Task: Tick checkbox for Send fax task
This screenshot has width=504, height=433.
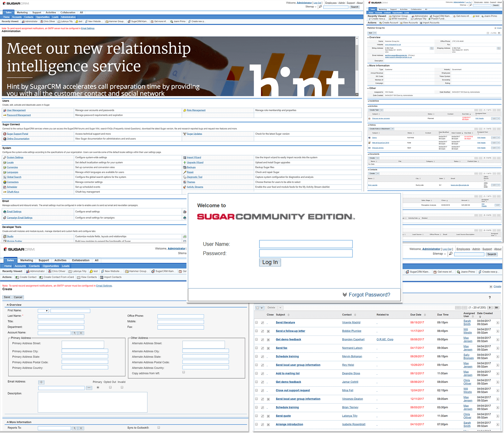Action: (x=256, y=348)
